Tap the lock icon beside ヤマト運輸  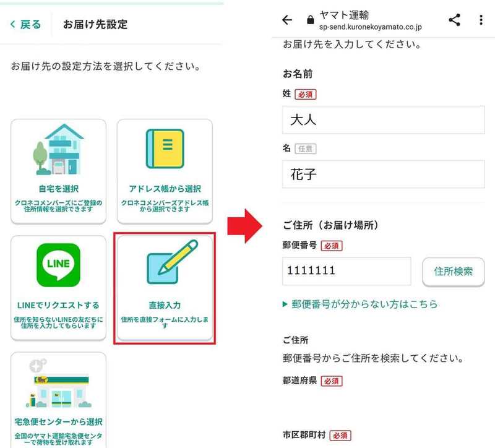pos(311,20)
